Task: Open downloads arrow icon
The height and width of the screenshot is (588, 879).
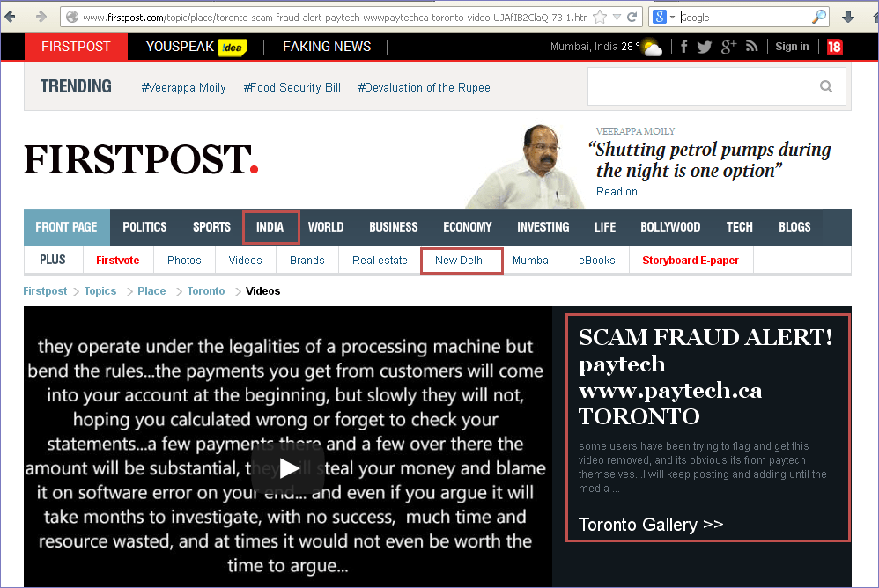Action: pyautogui.click(x=848, y=17)
